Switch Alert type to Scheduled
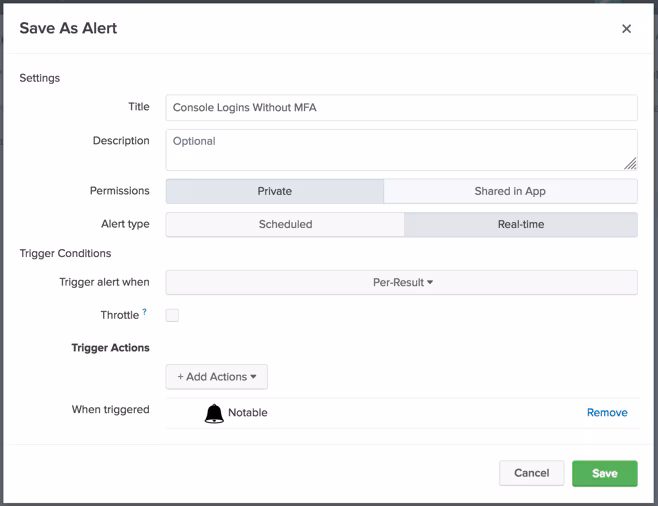This screenshot has width=658, height=506. point(285,224)
